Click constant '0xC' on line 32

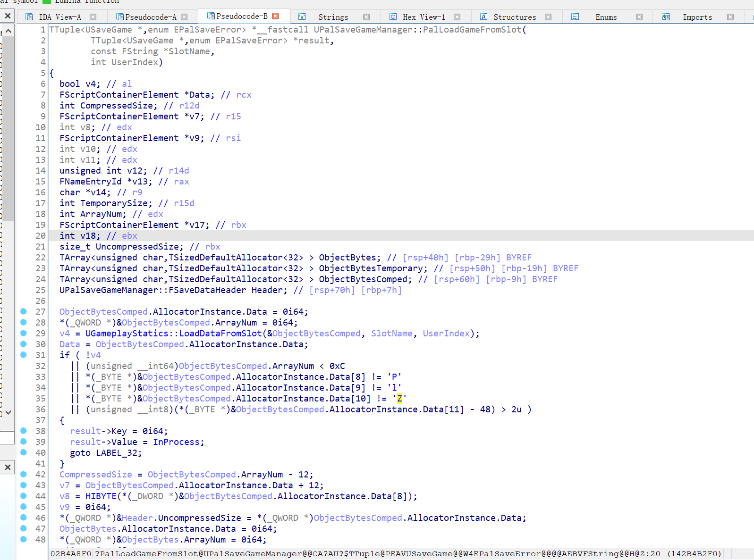pyautogui.click(x=337, y=366)
